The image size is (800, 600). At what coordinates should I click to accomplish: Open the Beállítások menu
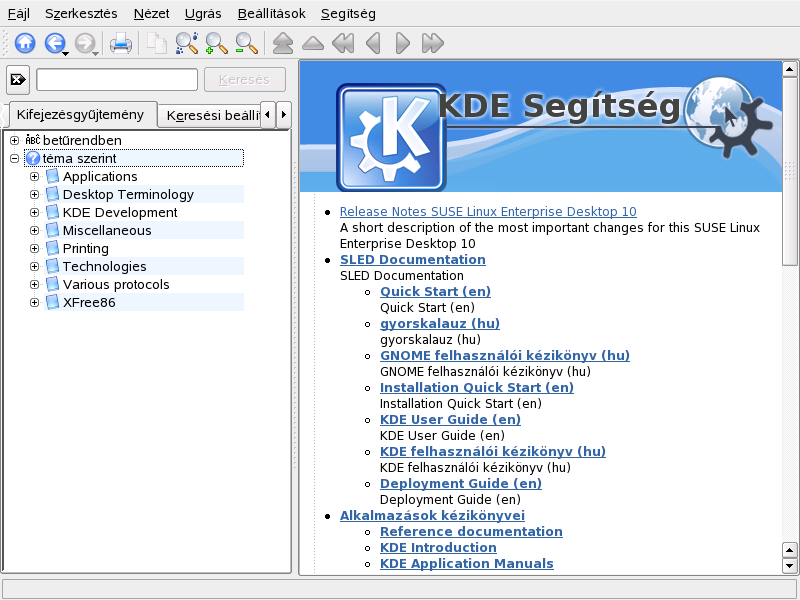pyautogui.click(x=271, y=14)
